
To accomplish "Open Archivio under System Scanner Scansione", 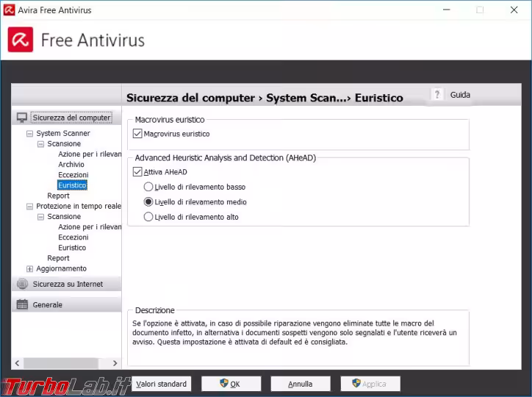I will pos(71,165).
